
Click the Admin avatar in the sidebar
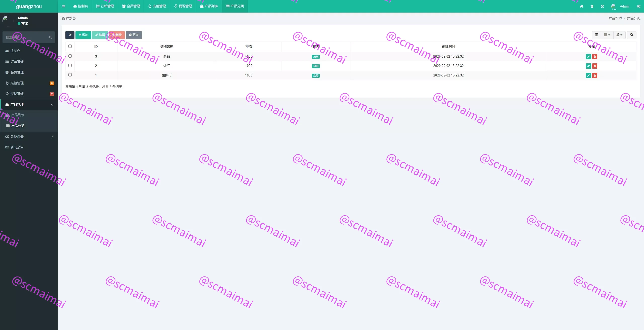(x=8, y=20)
